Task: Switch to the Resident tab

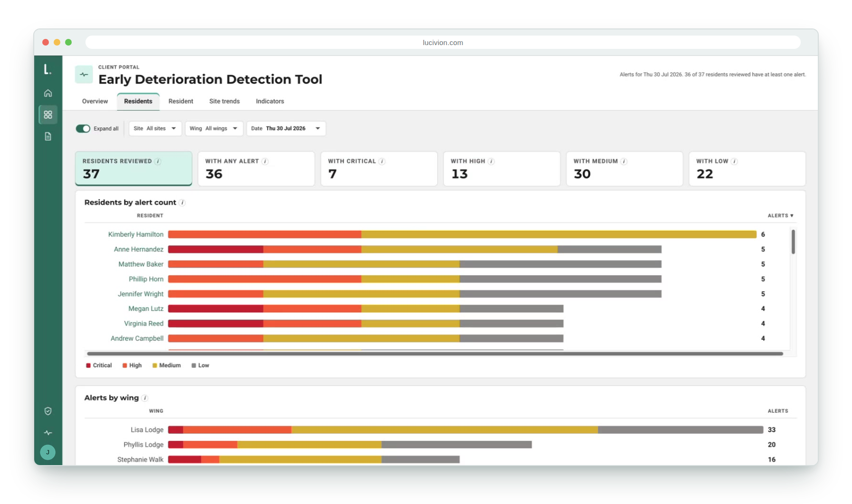Action: point(181,101)
